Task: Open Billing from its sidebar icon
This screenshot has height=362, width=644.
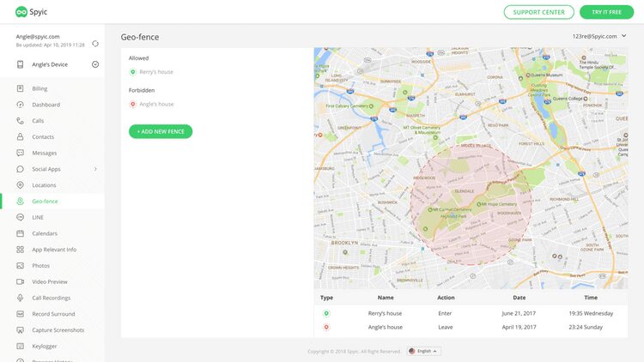Action: click(x=20, y=88)
